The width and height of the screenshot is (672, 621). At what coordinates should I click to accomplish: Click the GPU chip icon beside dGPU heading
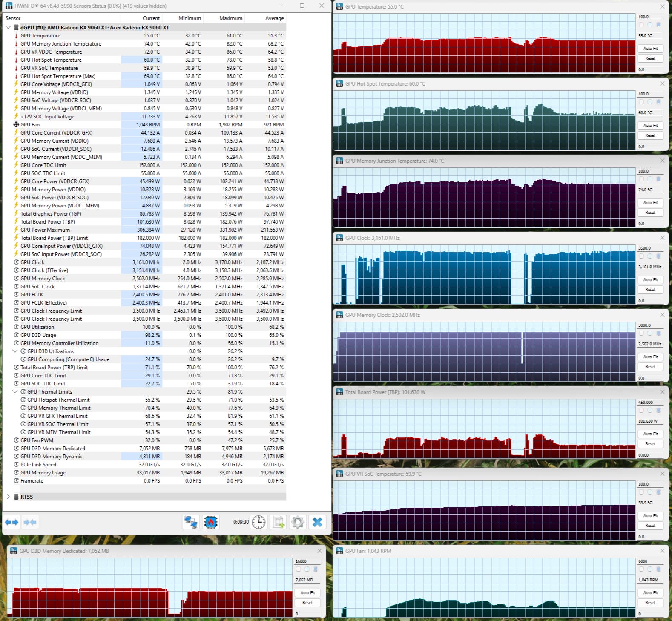pyautogui.click(x=16, y=28)
